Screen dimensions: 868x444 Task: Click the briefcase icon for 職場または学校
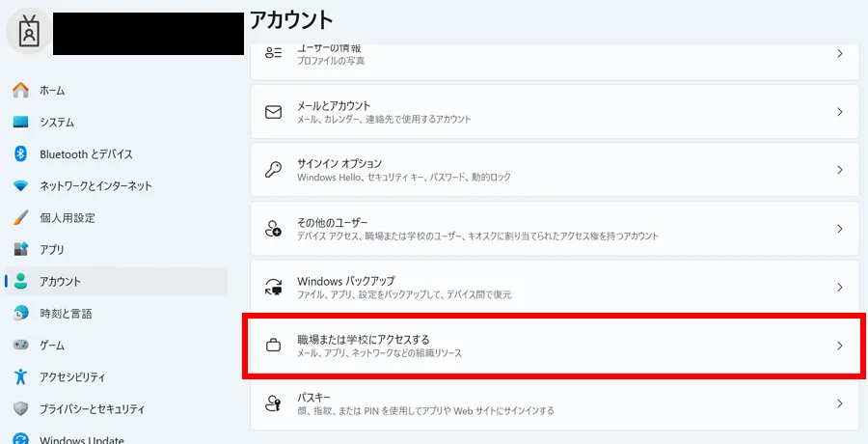(273, 346)
